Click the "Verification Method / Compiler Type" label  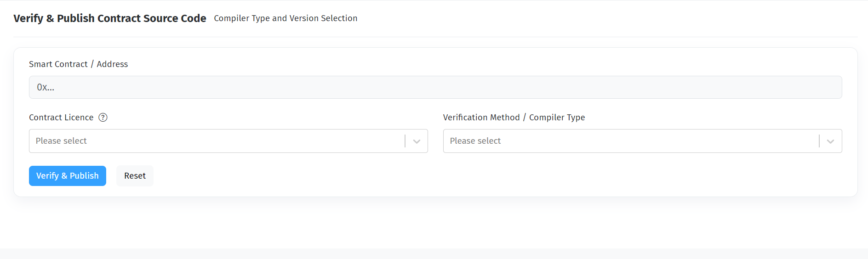pos(514,118)
